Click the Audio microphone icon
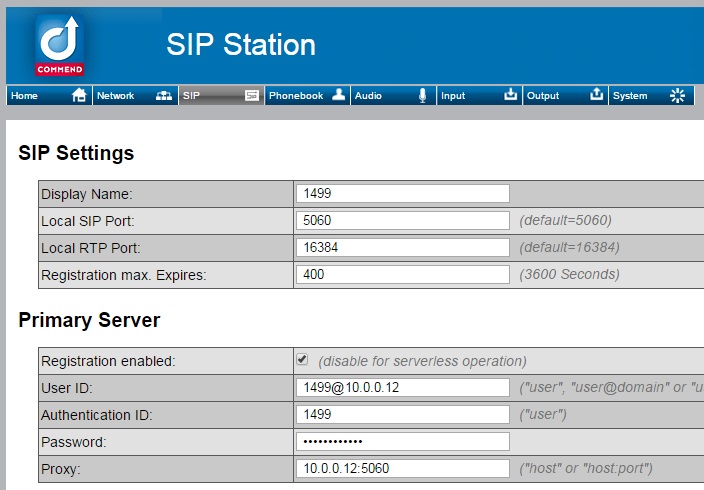This screenshot has width=704, height=490. (422, 96)
